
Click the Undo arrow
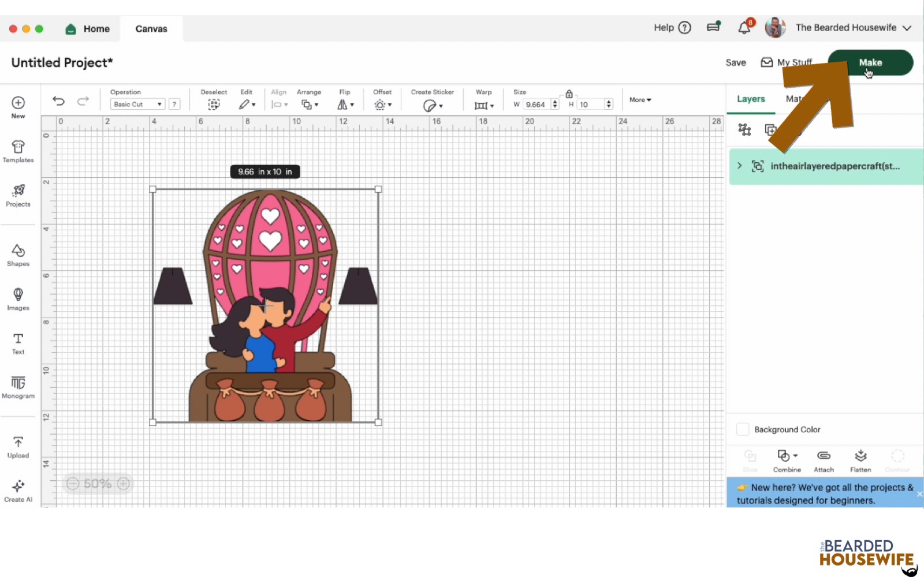click(x=58, y=101)
